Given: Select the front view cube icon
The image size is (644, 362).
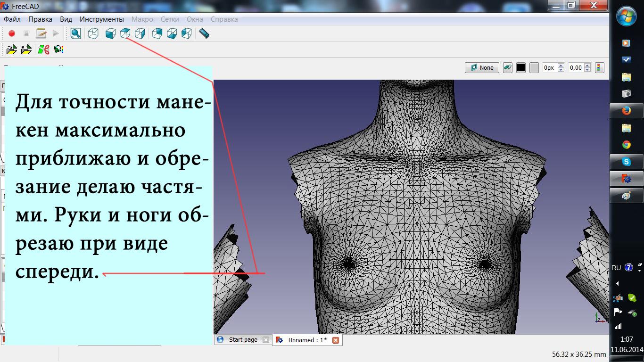Looking at the screenshot, I should [110, 33].
